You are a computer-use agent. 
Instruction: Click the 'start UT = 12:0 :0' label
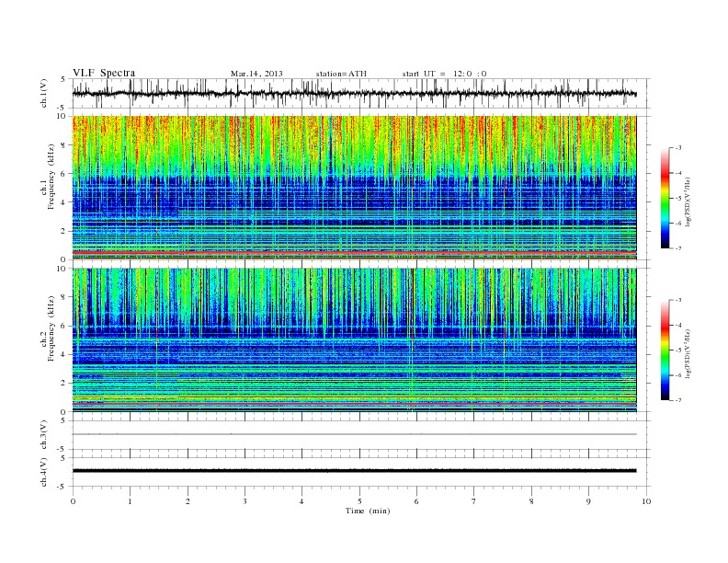[444, 74]
